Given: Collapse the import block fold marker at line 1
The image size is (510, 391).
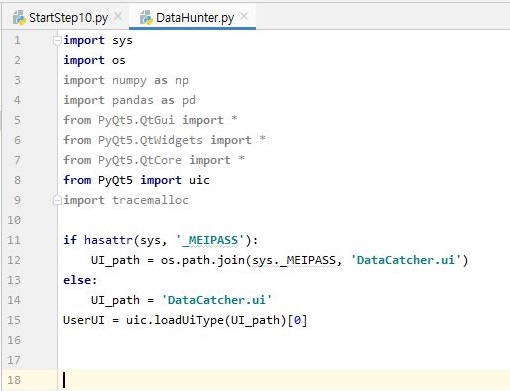Looking at the screenshot, I should click(x=57, y=41).
